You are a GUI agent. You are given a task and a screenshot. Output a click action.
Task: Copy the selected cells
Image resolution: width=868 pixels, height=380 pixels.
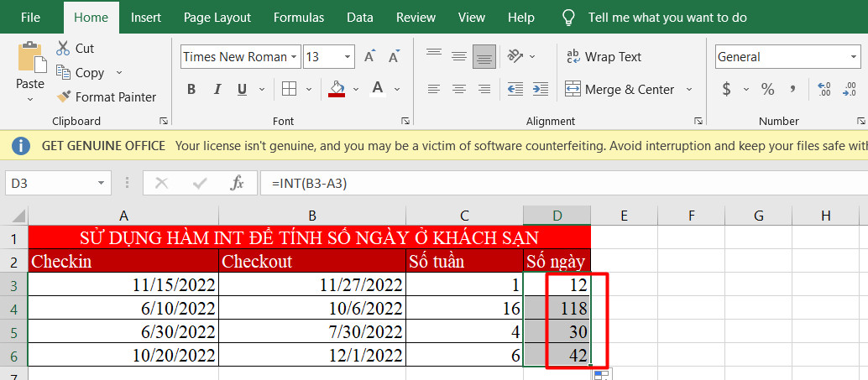(x=81, y=72)
